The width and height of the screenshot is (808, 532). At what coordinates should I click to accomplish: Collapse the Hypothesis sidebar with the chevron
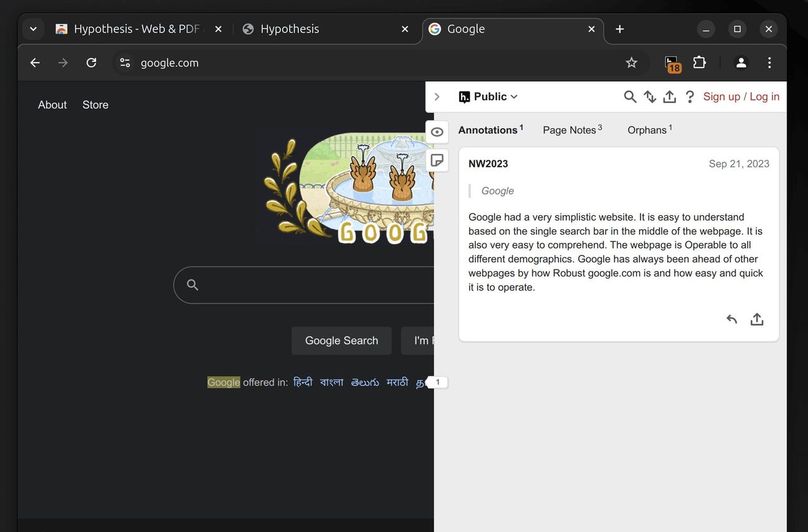tap(437, 97)
